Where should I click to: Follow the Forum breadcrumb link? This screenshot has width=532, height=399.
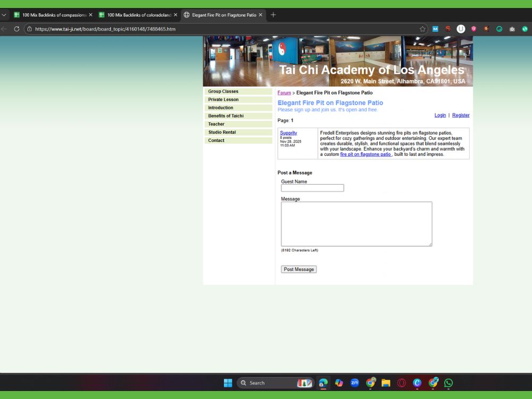[284, 93]
